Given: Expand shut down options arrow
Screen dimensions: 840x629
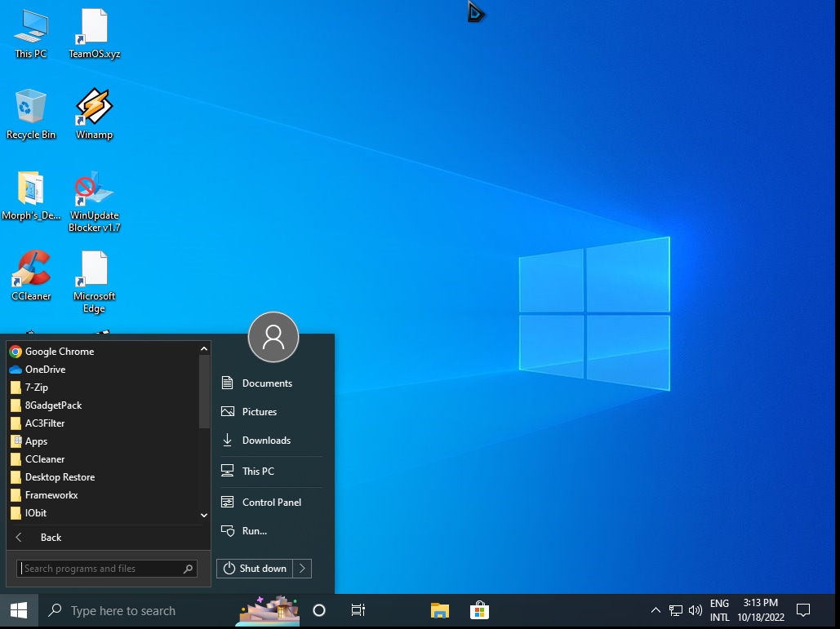Looking at the screenshot, I should [x=302, y=569].
